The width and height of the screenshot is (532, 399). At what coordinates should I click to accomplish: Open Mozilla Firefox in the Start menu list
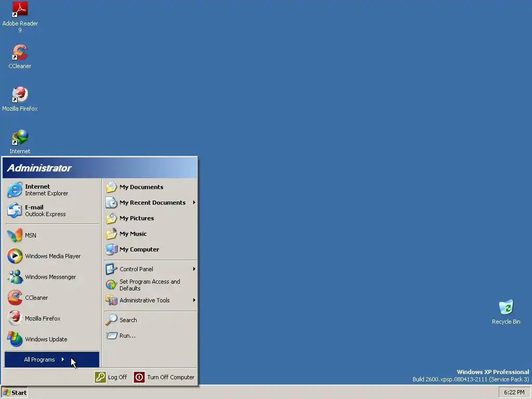(x=52, y=318)
